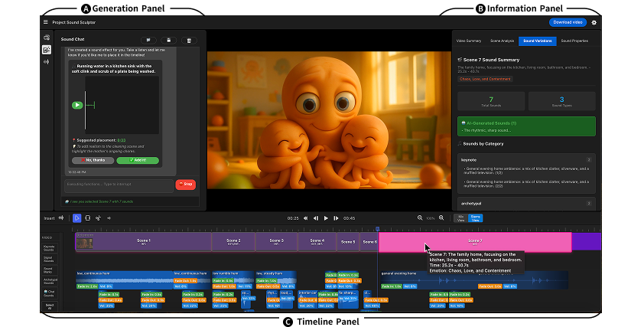Click the Total Sounds stat card

pyautogui.click(x=491, y=101)
